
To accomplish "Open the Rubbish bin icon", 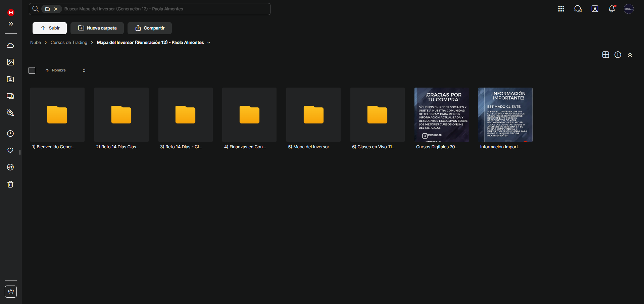I will [x=10, y=184].
